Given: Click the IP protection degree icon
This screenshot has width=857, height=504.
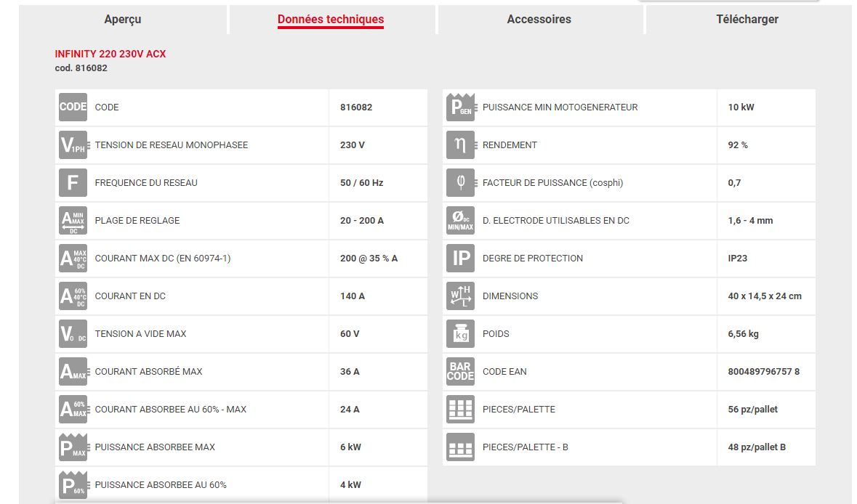Looking at the screenshot, I should 460,259.
